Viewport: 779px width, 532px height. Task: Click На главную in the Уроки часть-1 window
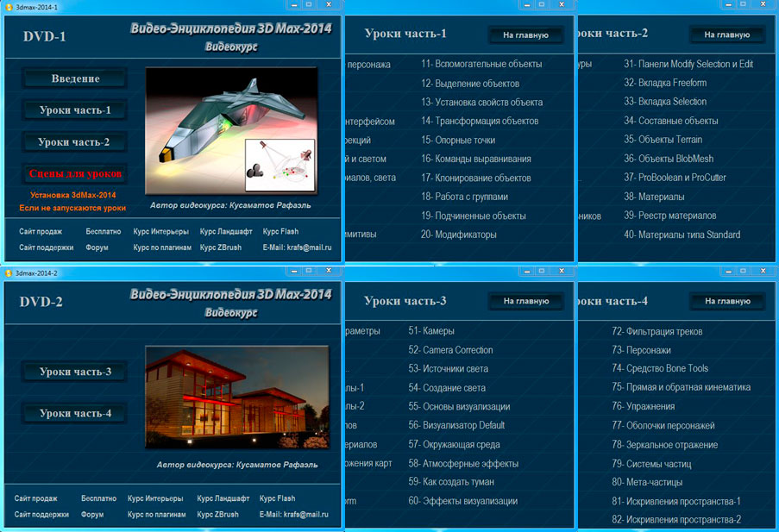click(x=525, y=35)
